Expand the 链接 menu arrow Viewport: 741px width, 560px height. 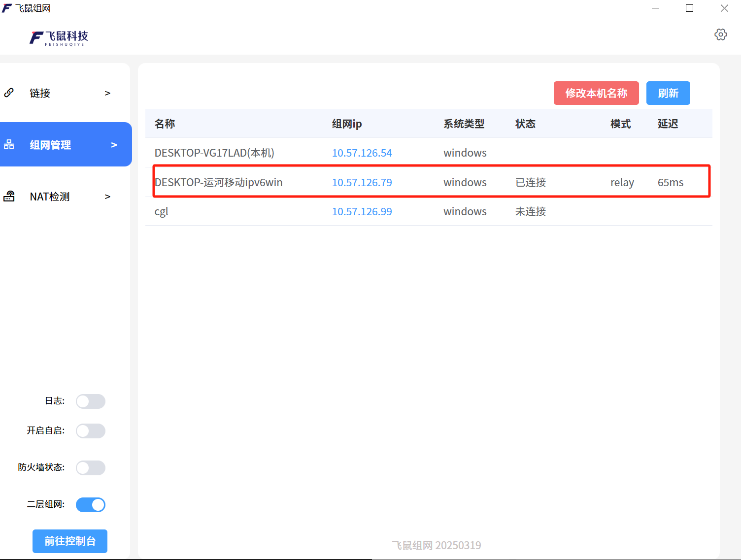(107, 93)
